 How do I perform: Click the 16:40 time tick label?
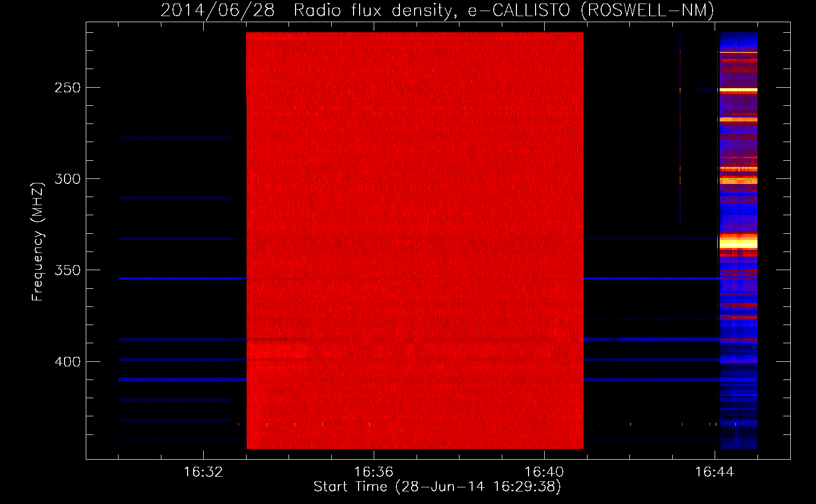pyautogui.click(x=544, y=472)
